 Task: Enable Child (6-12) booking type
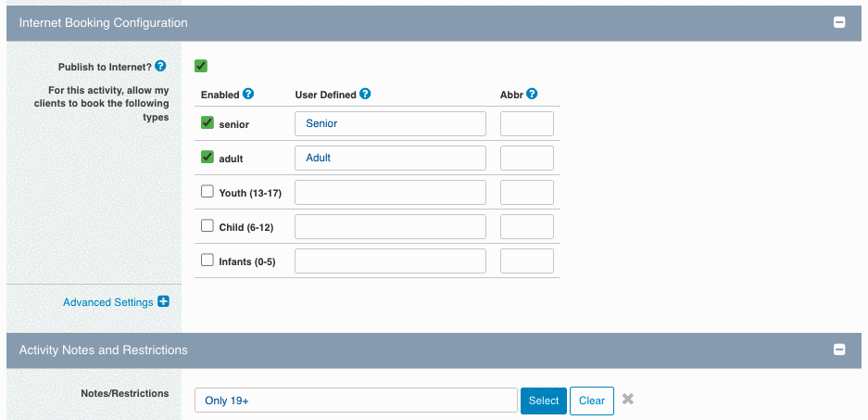pos(207,225)
